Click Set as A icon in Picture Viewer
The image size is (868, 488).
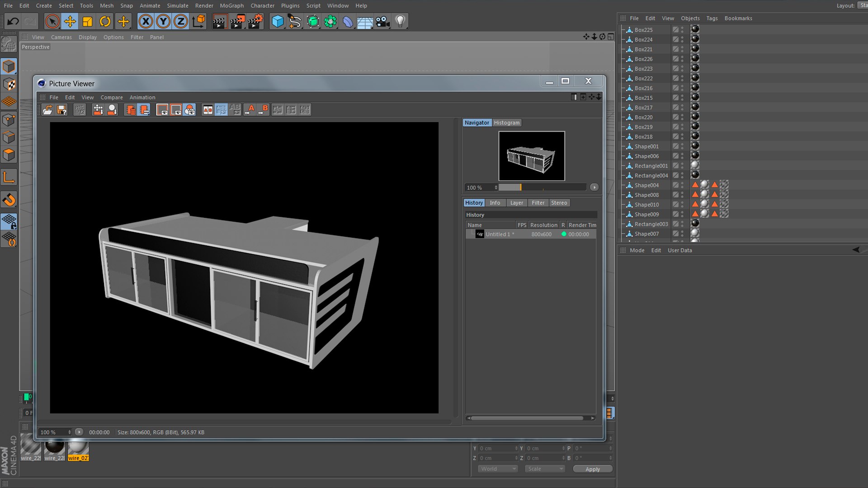pyautogui.click(x=250, y=110)
